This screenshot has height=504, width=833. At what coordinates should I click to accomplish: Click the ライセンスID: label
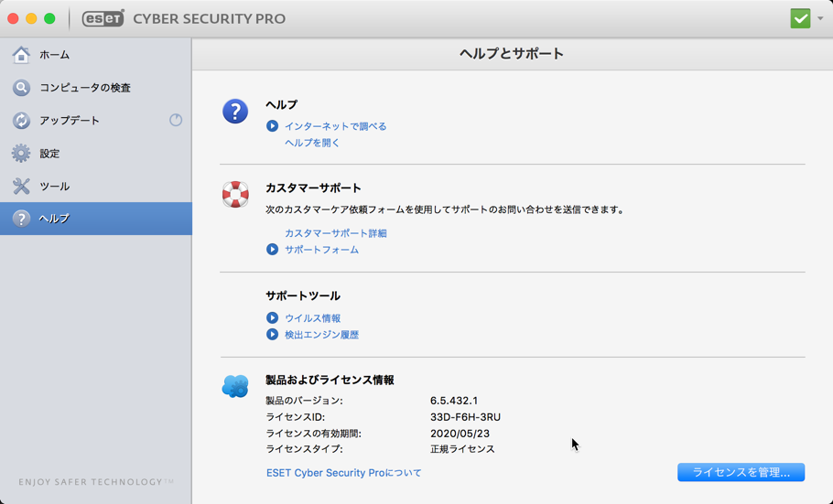tap(296, 417)
